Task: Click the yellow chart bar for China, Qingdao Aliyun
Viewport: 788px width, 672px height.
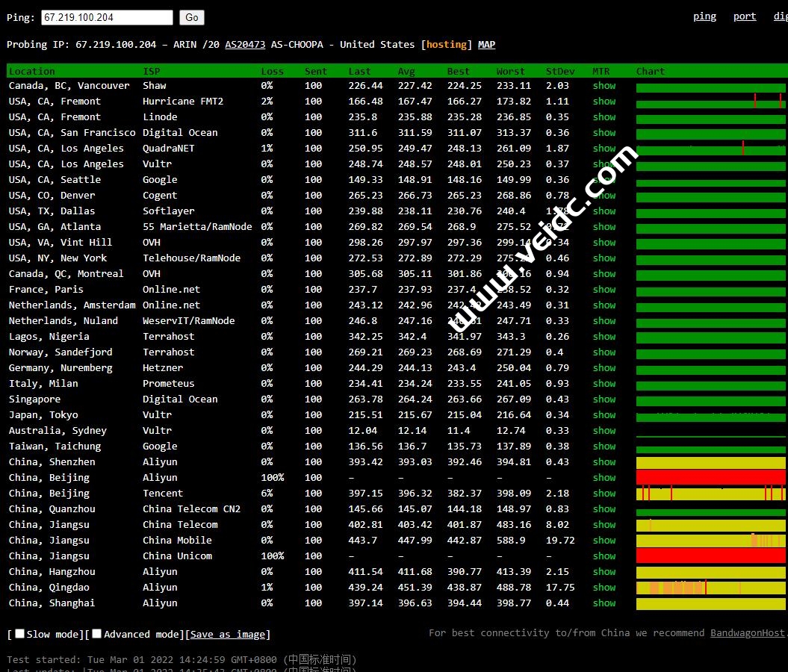Action: tap(710, 588)
